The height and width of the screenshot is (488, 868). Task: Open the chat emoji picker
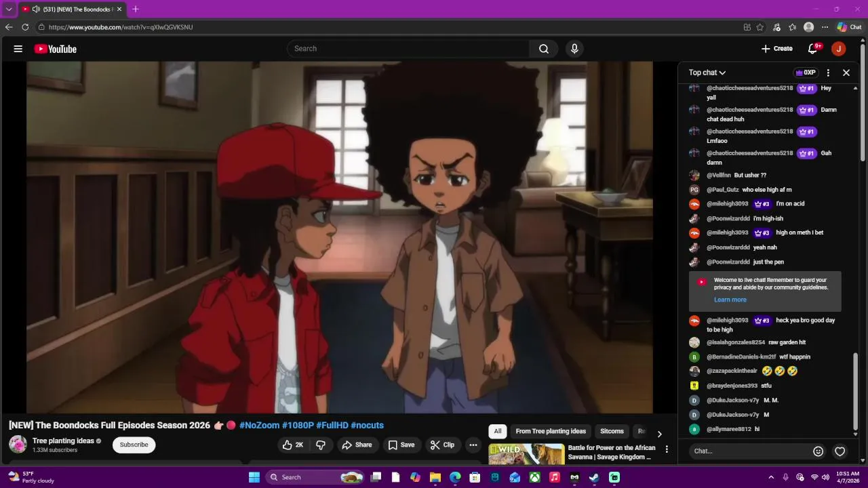point(818,451)
